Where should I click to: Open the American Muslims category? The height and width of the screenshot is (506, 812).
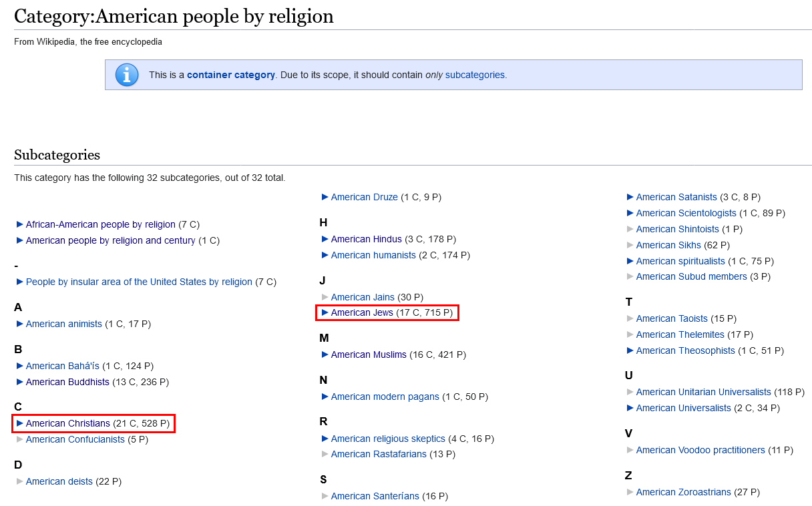click(369, 354)
